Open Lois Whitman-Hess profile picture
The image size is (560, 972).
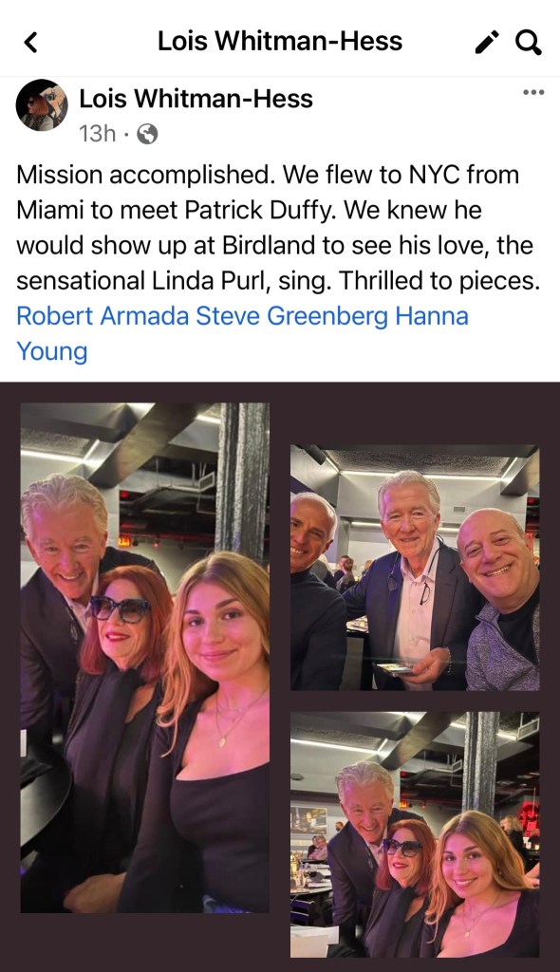point(42,104)
